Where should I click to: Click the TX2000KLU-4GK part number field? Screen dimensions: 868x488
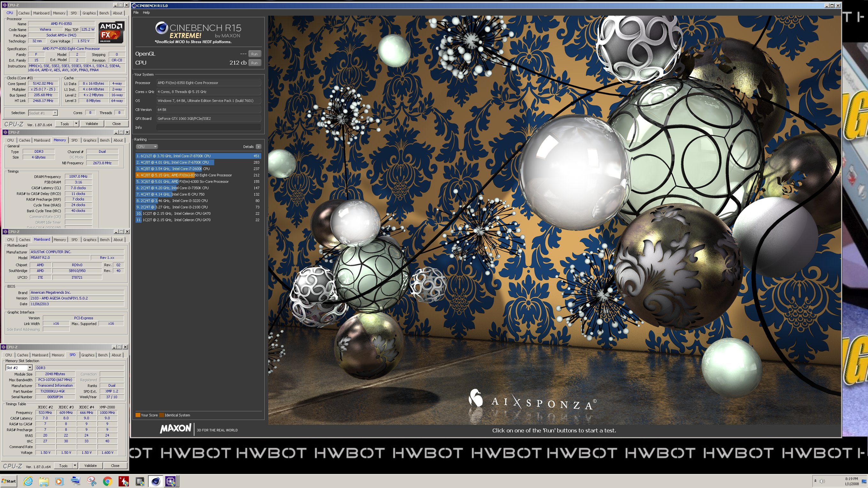click(55, 391)
